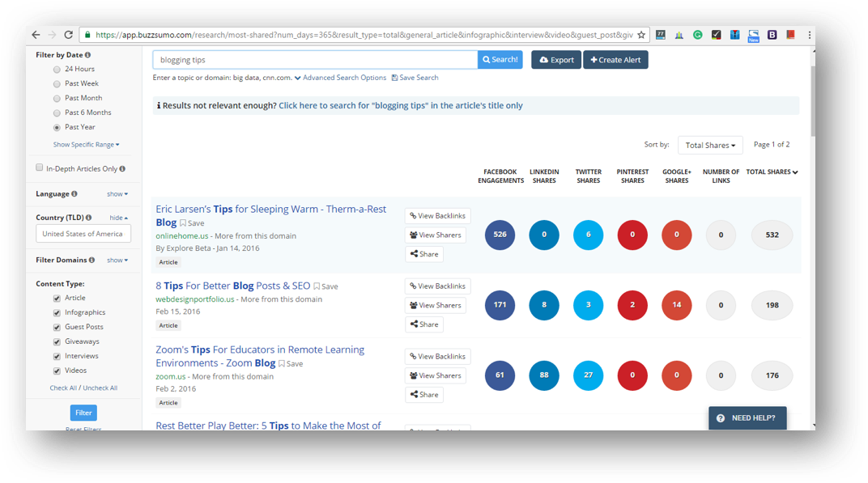Sort by the Facebook Engagements column header
Viewport: 868px width, 483px height.
[x=500, y=176]
